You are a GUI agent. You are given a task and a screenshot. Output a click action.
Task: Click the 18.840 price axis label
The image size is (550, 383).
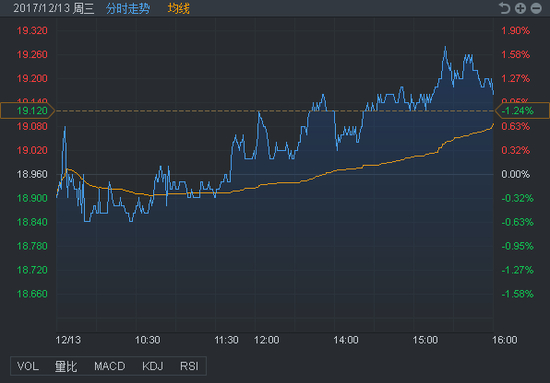[x=32, y=222]
